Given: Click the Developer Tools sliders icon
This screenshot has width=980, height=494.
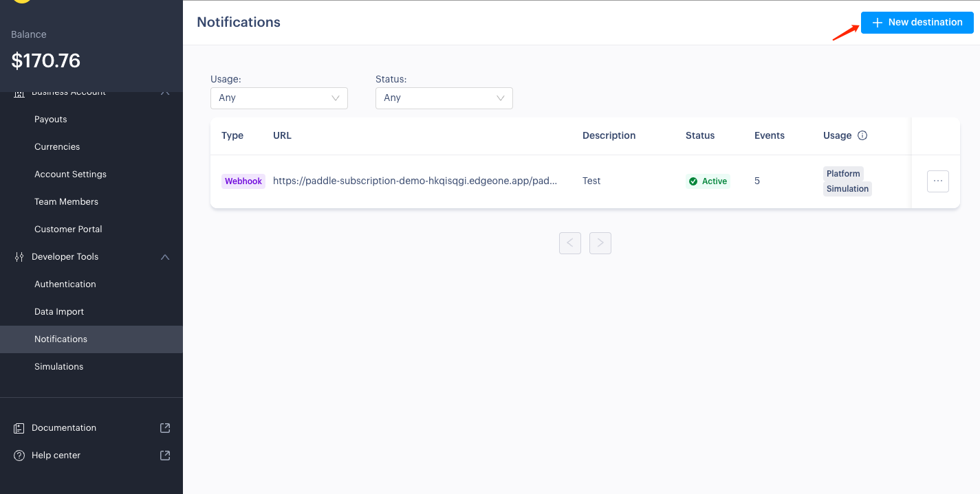Looking at the screenshot, I should pyautogui.click(x=19, y=257).
